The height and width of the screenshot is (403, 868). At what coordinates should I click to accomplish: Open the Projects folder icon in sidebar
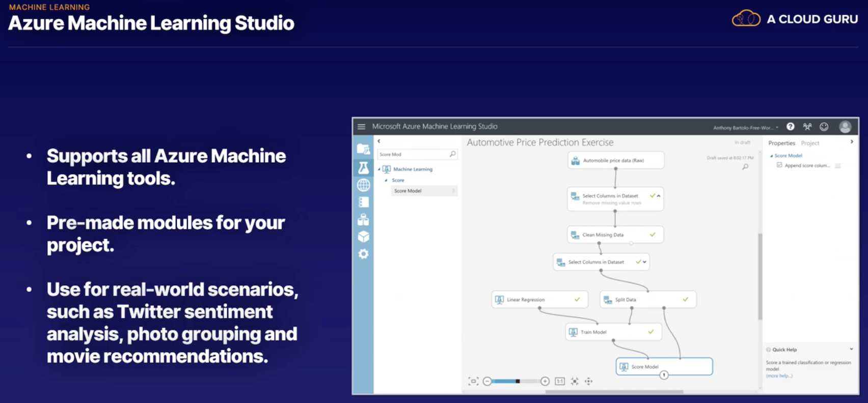pyautogui.click(x=363, y=149)
